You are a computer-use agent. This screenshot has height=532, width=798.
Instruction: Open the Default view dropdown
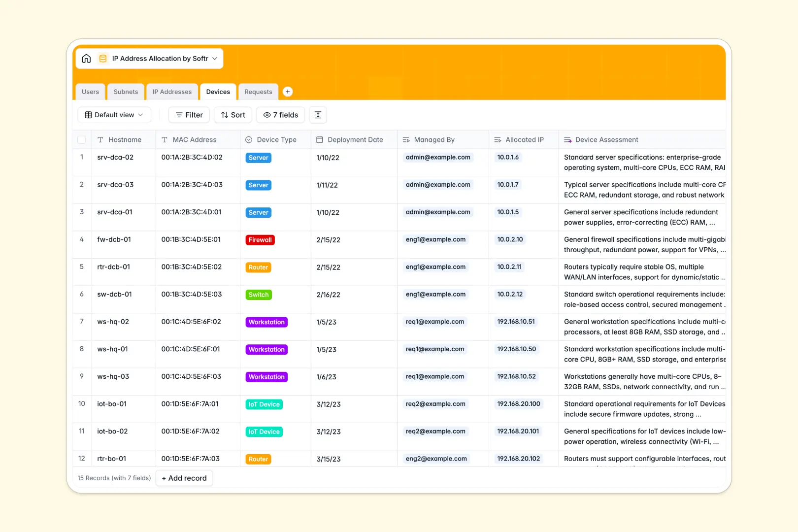coord(114,115)
